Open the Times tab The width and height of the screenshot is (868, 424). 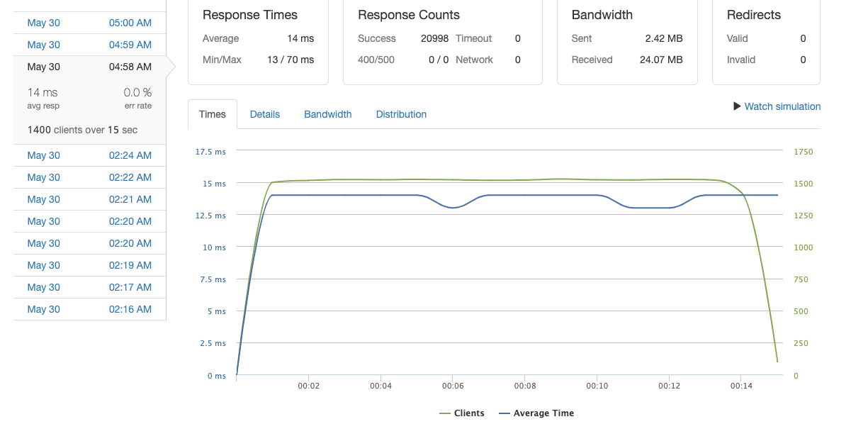click(x=213, y=114)
